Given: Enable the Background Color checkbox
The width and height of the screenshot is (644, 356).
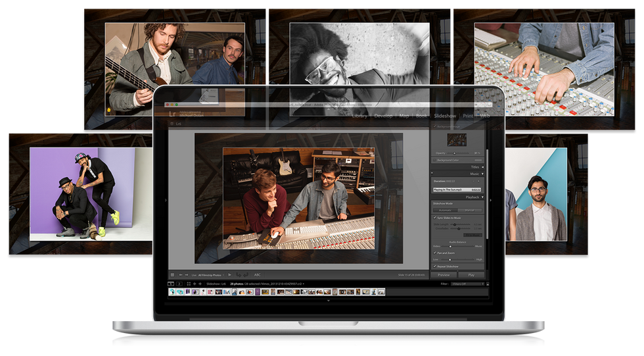Looking at the screenshot, I should click(x=435, y=160).
